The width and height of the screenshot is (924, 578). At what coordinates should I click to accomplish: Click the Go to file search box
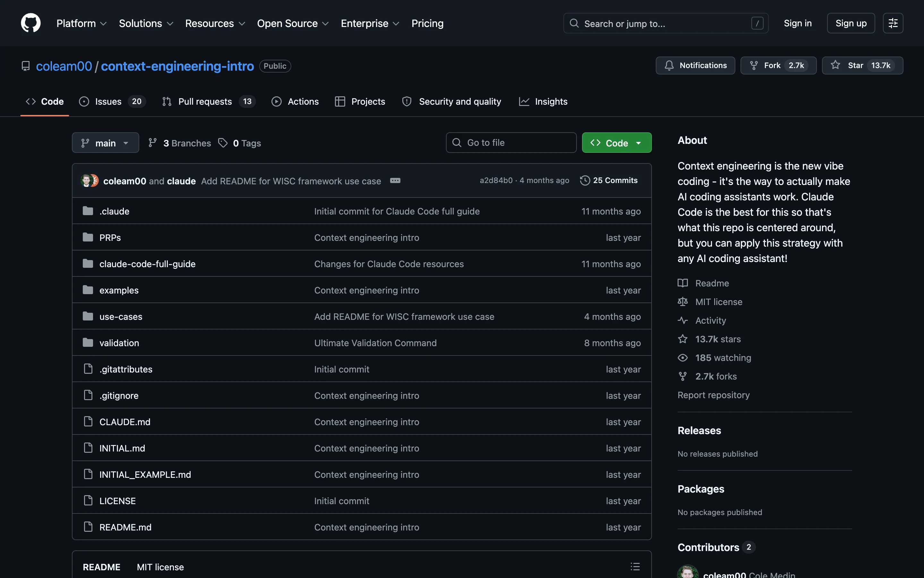pos(511,143)
